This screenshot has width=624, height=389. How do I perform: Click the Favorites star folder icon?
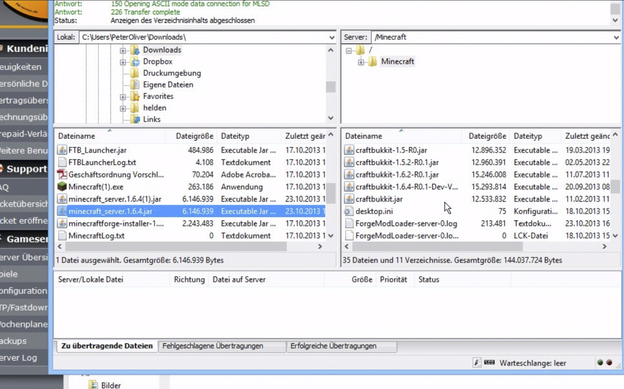click(x=135, y=96)
